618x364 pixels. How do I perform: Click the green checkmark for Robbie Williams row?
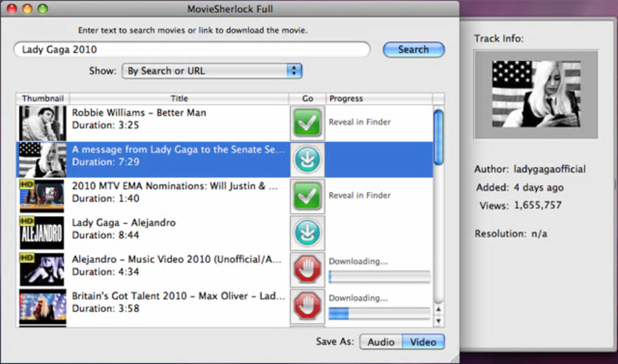[307, 122]
